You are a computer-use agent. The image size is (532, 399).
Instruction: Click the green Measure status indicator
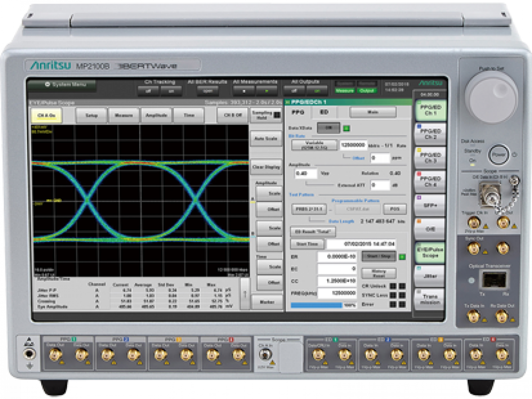[344, 90]
